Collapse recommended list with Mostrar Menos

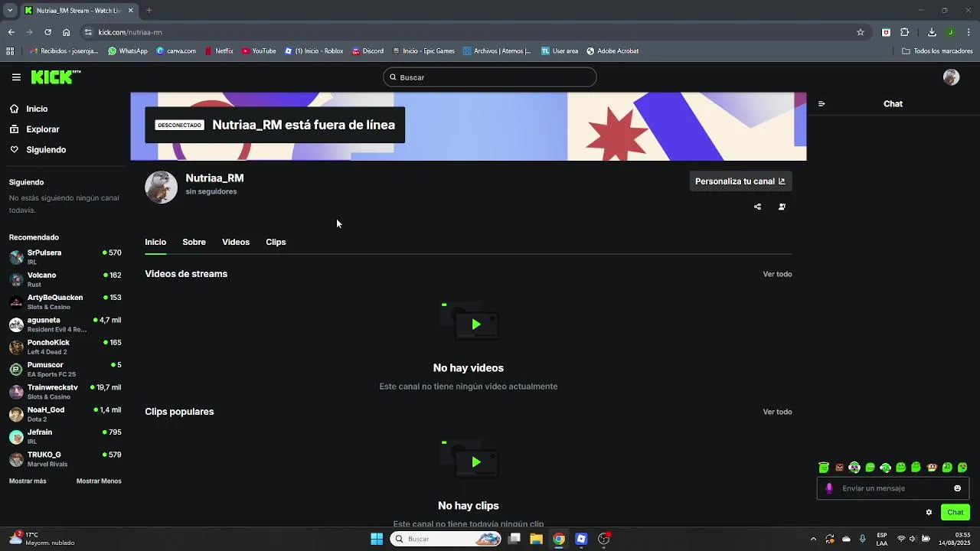99,481
